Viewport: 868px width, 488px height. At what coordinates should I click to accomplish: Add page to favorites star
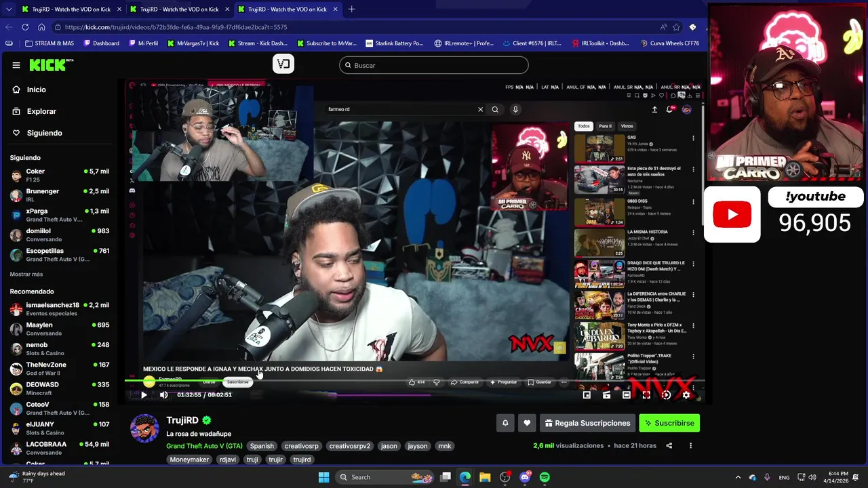point(676,27)
